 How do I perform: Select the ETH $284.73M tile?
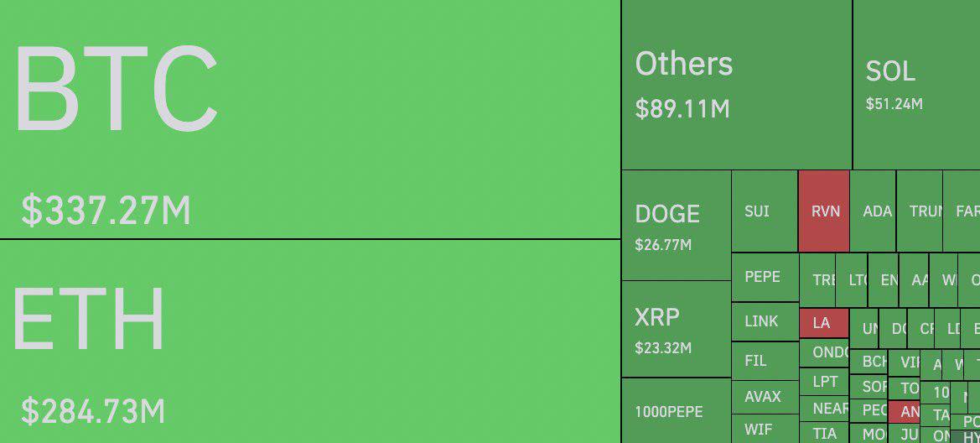[310, 341]
